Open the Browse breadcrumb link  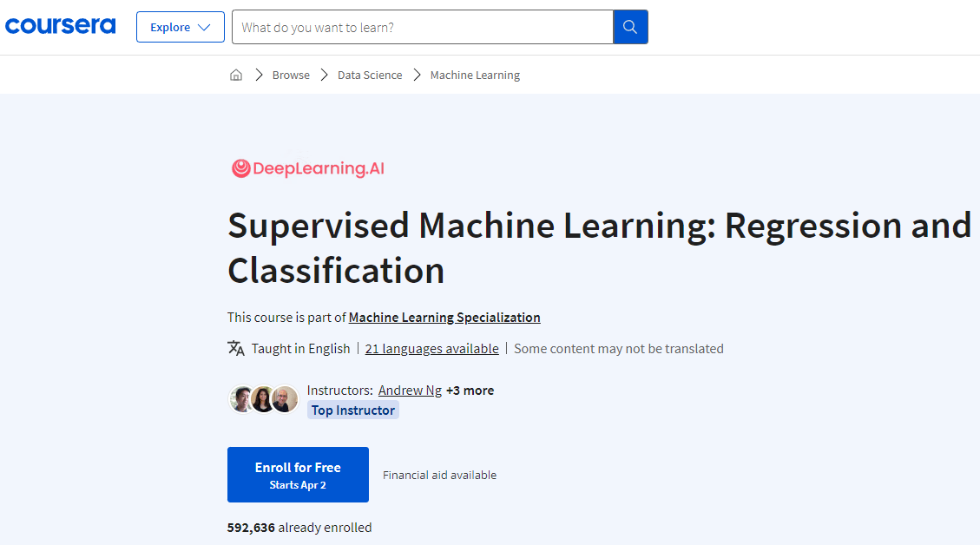point(291,75)
